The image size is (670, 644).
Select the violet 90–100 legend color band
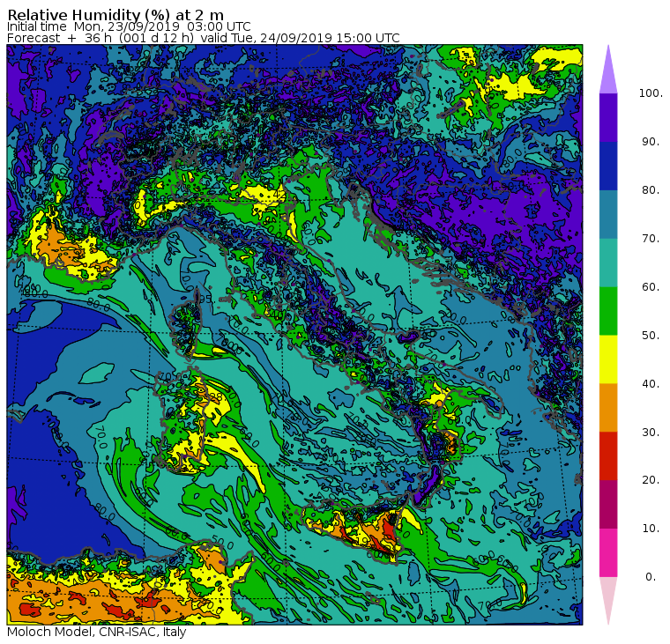point(608,117)
